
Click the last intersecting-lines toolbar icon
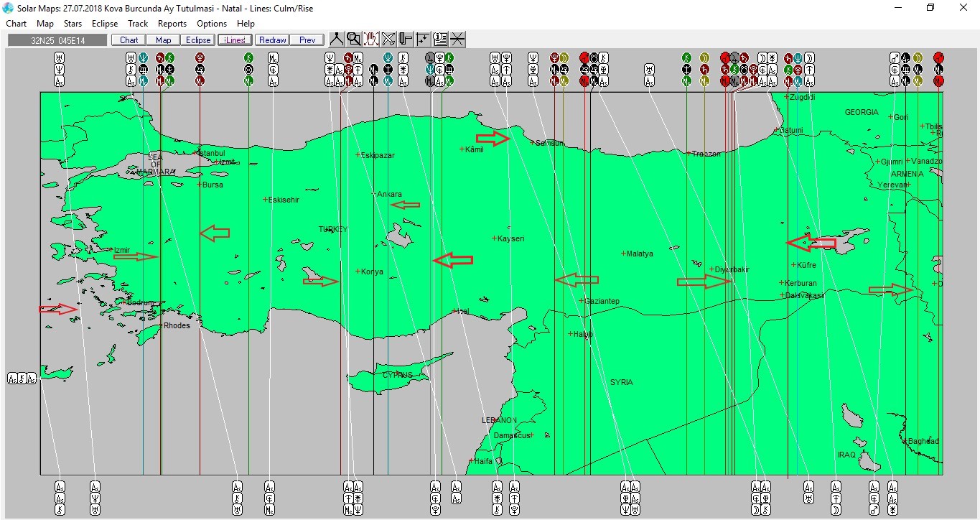click(457, 40)
